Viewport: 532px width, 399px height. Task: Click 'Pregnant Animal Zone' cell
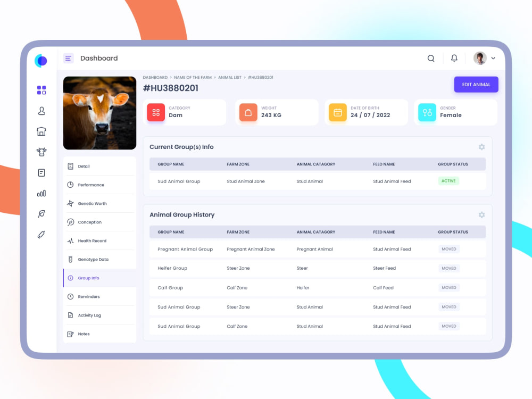point(251,249)
